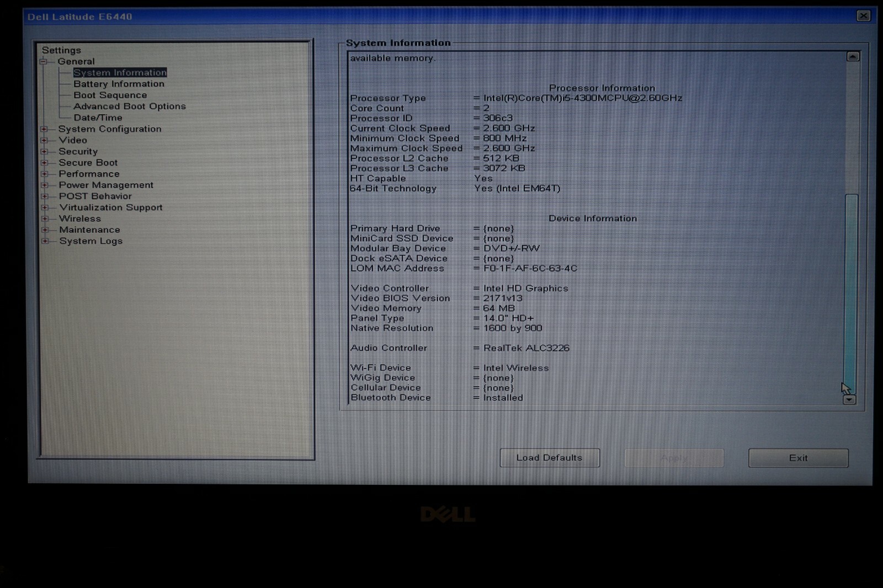Viewport: 883px width, 588px height.
Task: Expand the Wireless node
Action: 45,219
